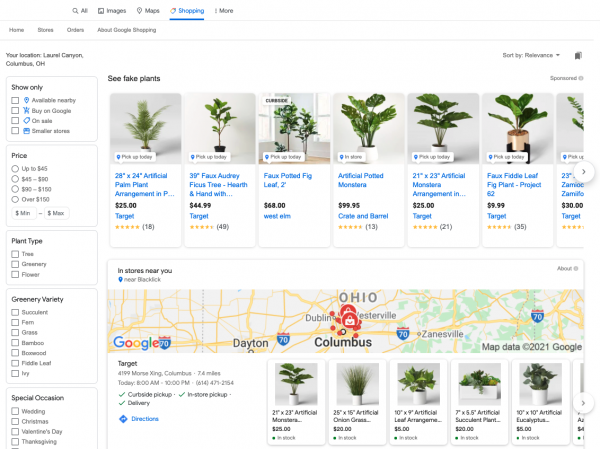The width and height of the screenshot is (600, 449).
Task: Check the On sale filter
Action: tap(15, 121)
